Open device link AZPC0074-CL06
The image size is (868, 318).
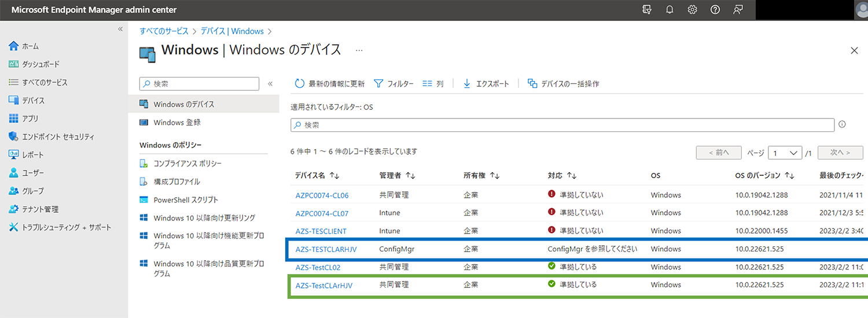coord(322,195)
